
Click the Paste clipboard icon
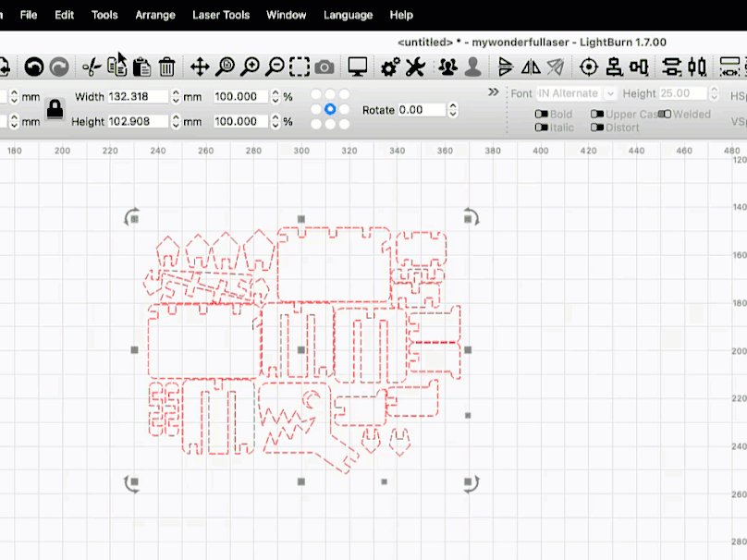141,67
